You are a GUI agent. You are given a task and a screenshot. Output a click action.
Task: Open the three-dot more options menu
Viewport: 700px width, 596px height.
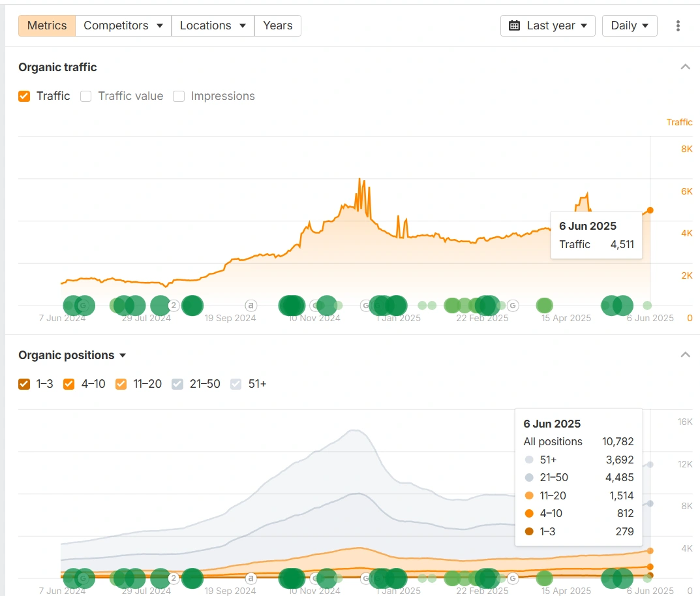coord(678,25)
